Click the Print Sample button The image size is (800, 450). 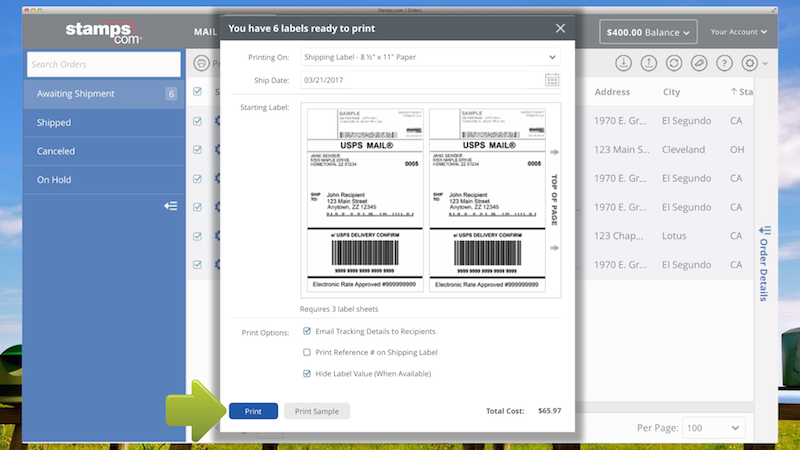click(316, 411)
